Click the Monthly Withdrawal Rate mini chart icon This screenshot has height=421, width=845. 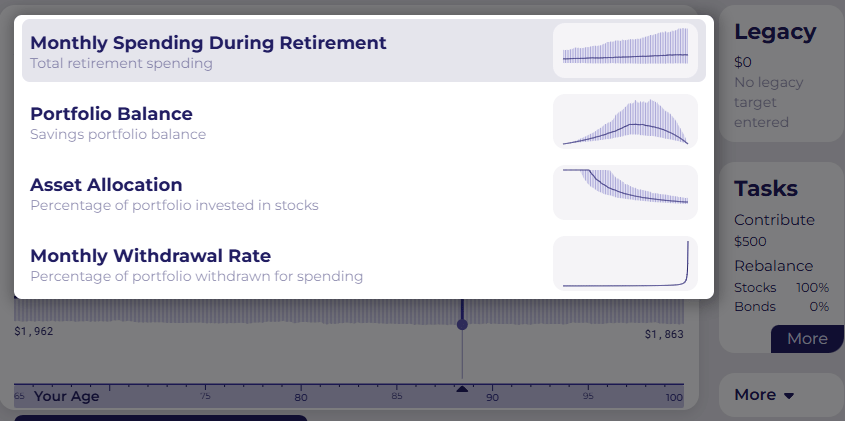(x=625, y=264)
